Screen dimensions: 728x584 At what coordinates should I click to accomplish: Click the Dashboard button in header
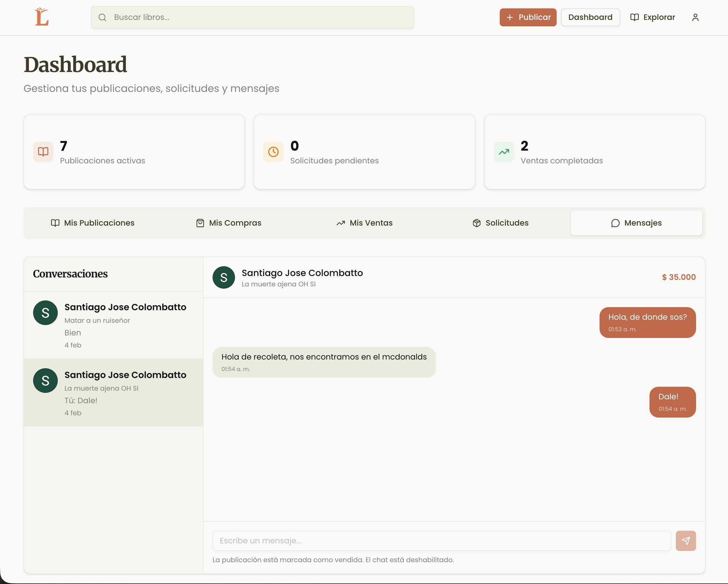coord(590,17)
